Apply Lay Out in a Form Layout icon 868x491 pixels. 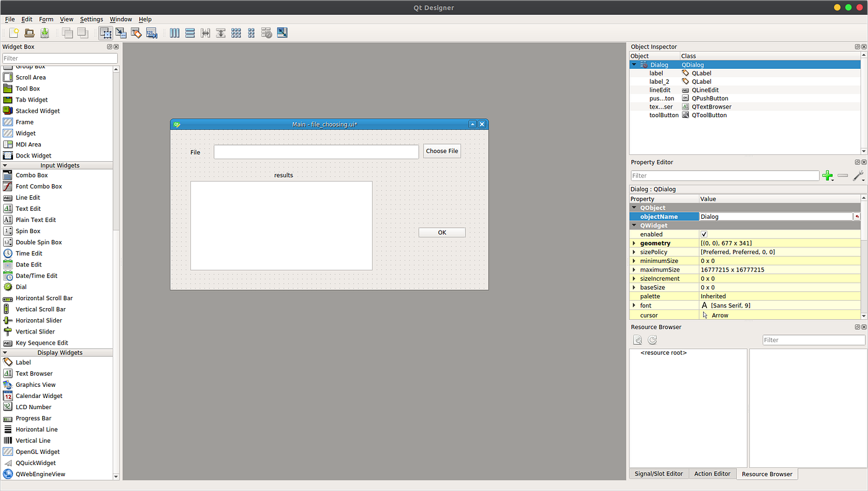(251, 33)
